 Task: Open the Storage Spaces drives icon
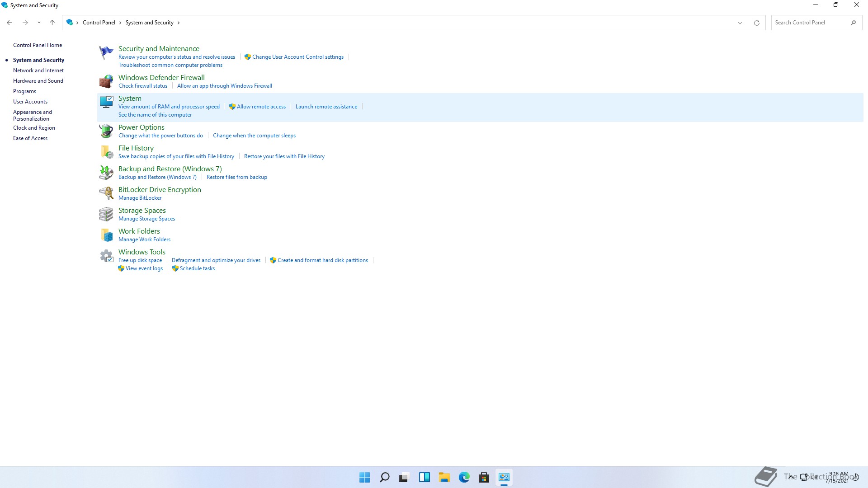click(x=106, y=214)
